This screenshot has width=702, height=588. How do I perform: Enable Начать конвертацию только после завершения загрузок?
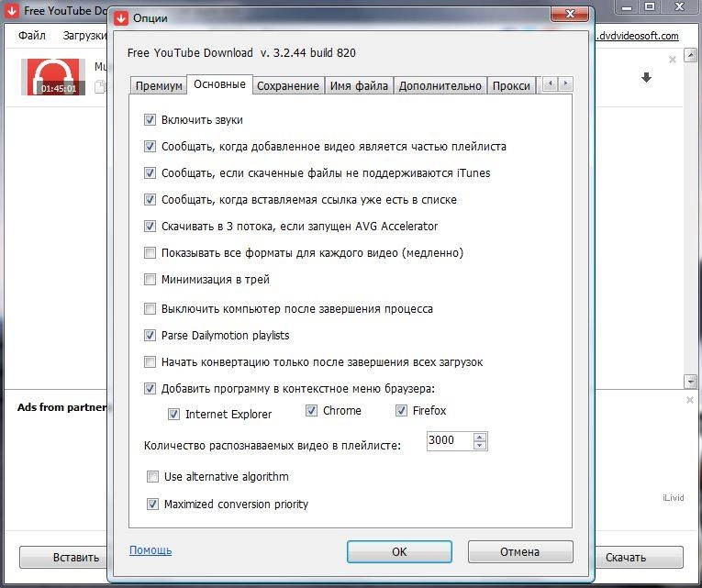[x=150, y=361]
